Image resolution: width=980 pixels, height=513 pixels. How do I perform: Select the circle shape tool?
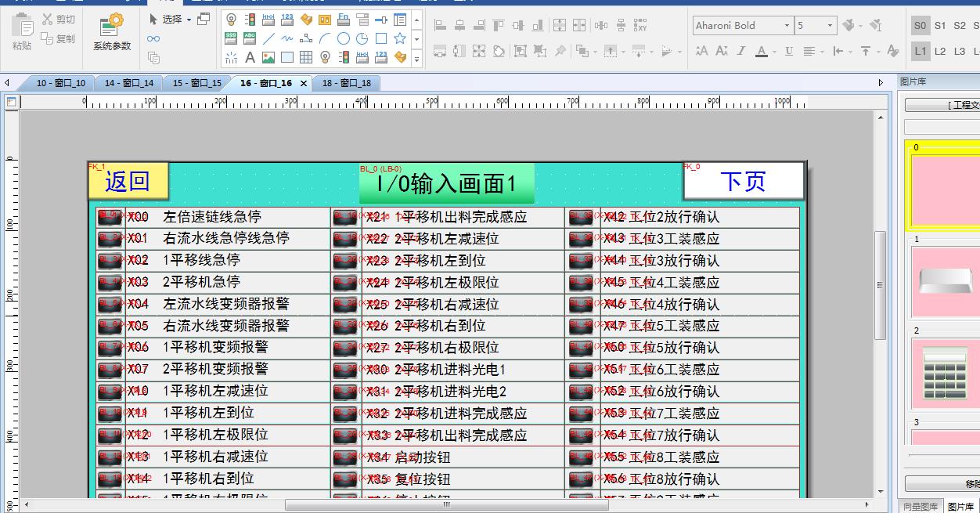(344, 38)
